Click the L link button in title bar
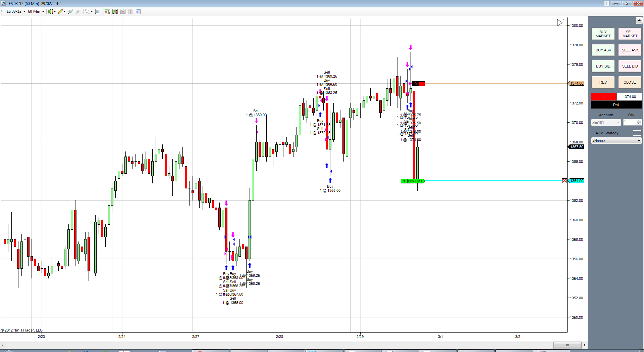The image size is (644, 352). coord(606,3)
